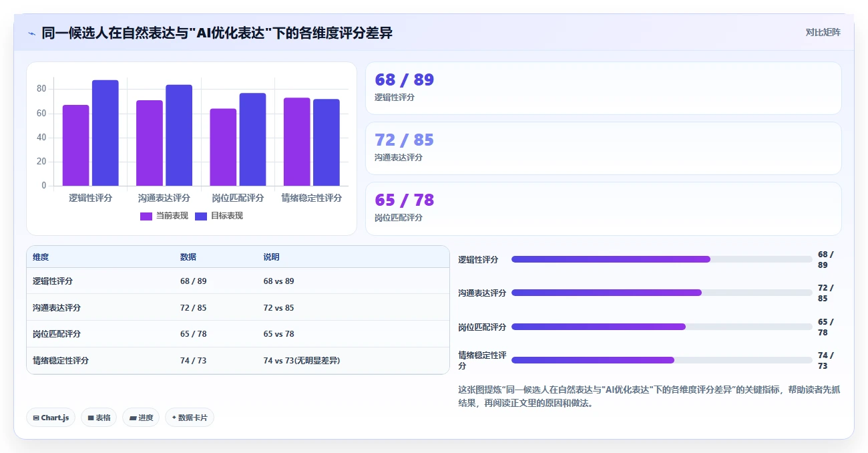
Task: Click the 对比矩阵 label in the header
Action: pos(823,32)
